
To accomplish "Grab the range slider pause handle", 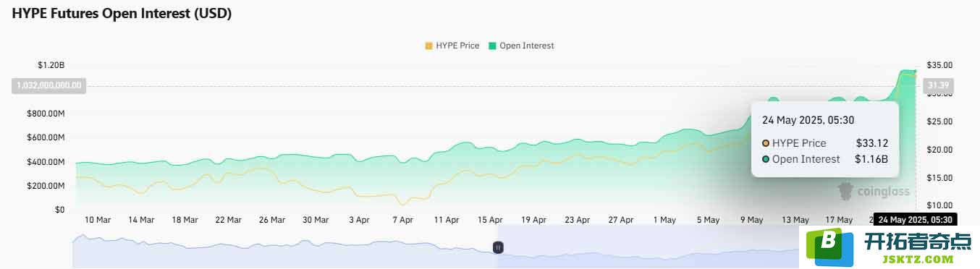I will click(x=498, y=247).
